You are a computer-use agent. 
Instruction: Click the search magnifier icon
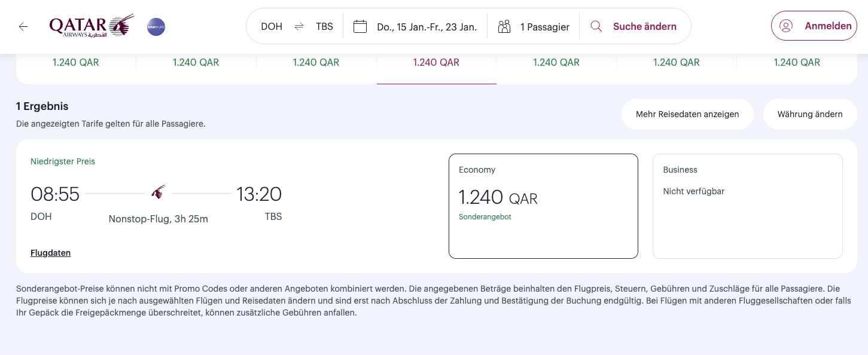click(596, 26)
